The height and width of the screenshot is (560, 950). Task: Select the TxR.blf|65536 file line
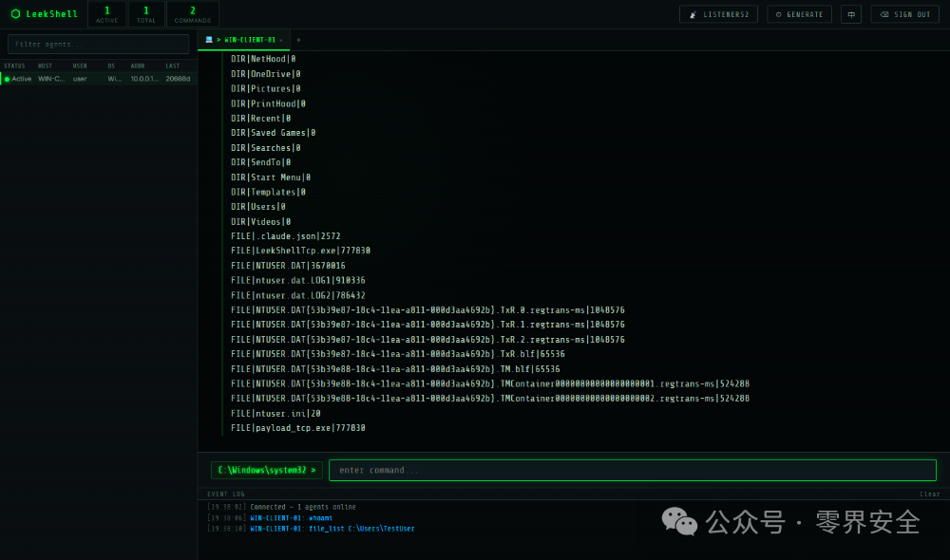coord(397,354)
